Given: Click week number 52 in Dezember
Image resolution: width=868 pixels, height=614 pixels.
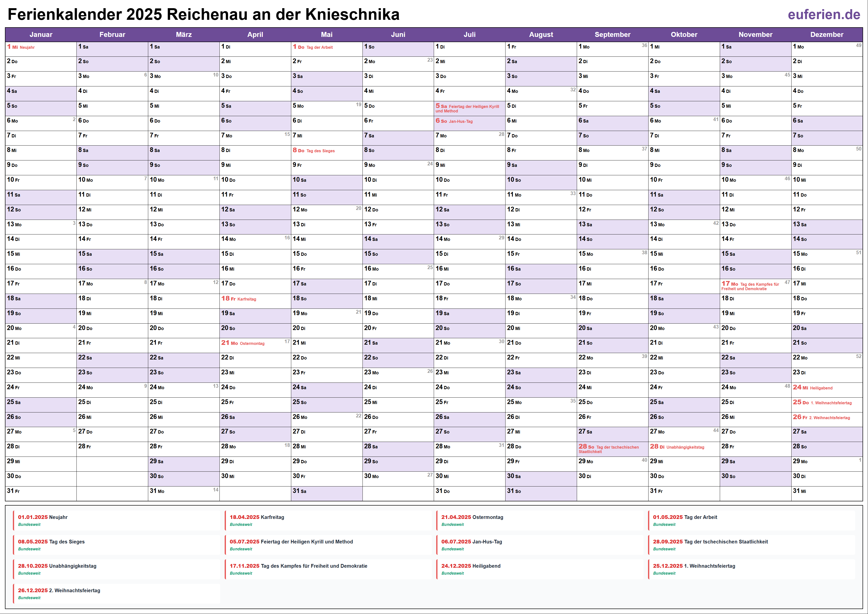Looking at the screenshot, I should coord(859,356).
